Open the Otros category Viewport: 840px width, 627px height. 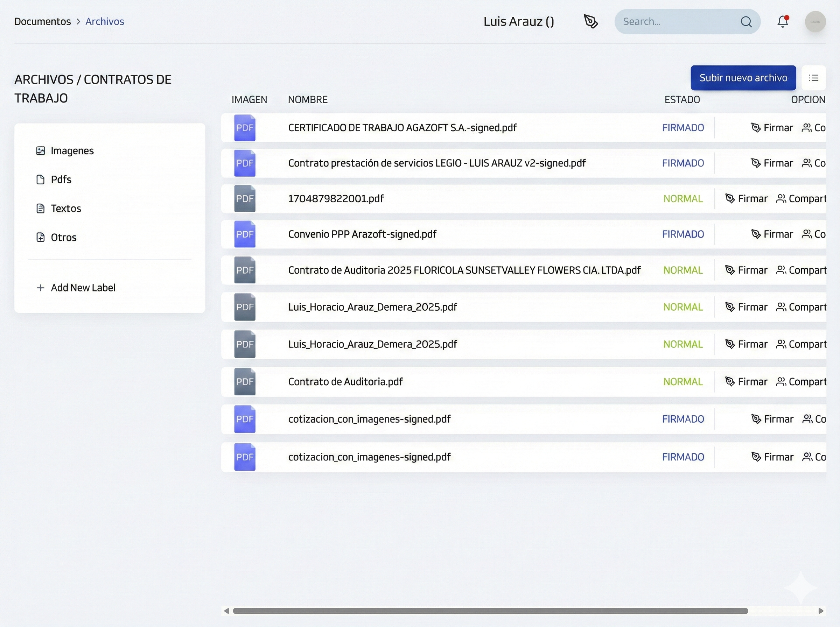point(63,238)
